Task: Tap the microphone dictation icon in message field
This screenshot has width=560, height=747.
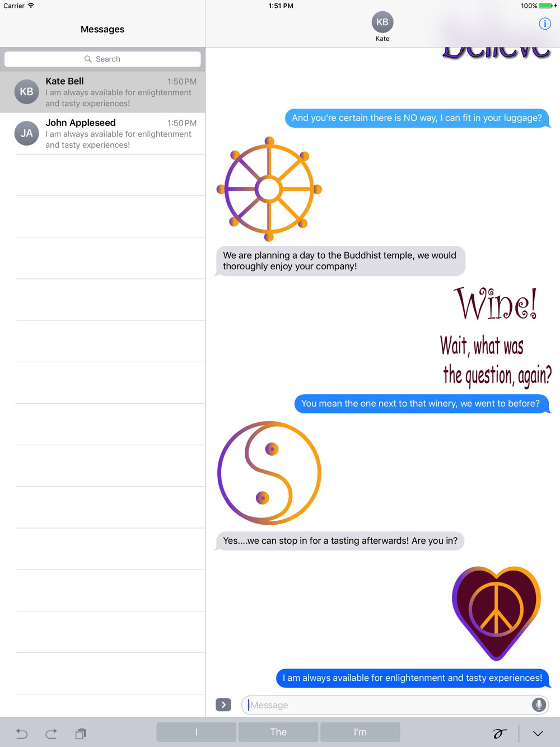Action: pos(539,704)
